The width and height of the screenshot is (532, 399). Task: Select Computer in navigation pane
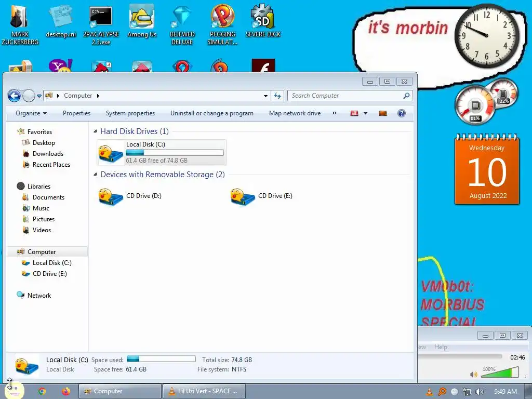click(42, 252)
